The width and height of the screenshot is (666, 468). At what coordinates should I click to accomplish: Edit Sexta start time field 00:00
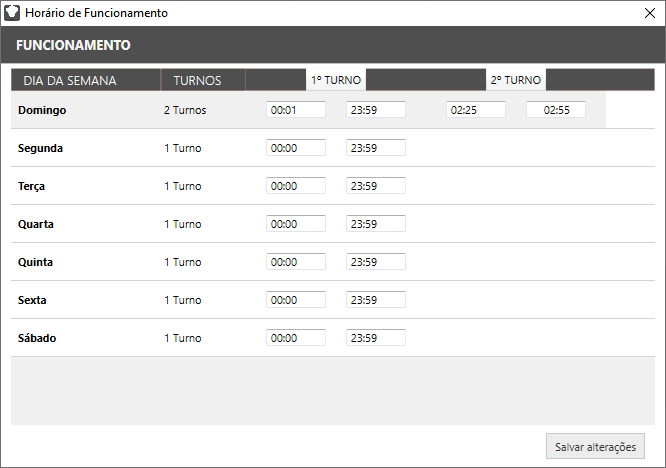296,300
